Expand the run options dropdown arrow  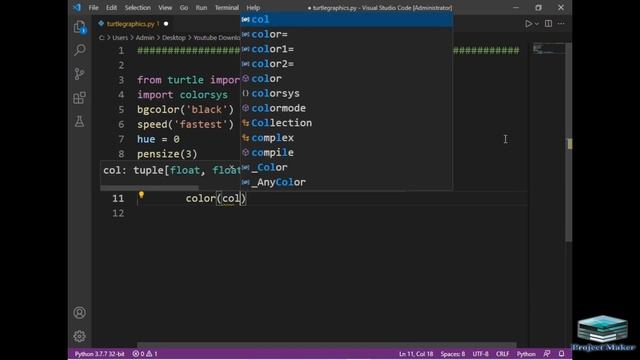(537, 24)
